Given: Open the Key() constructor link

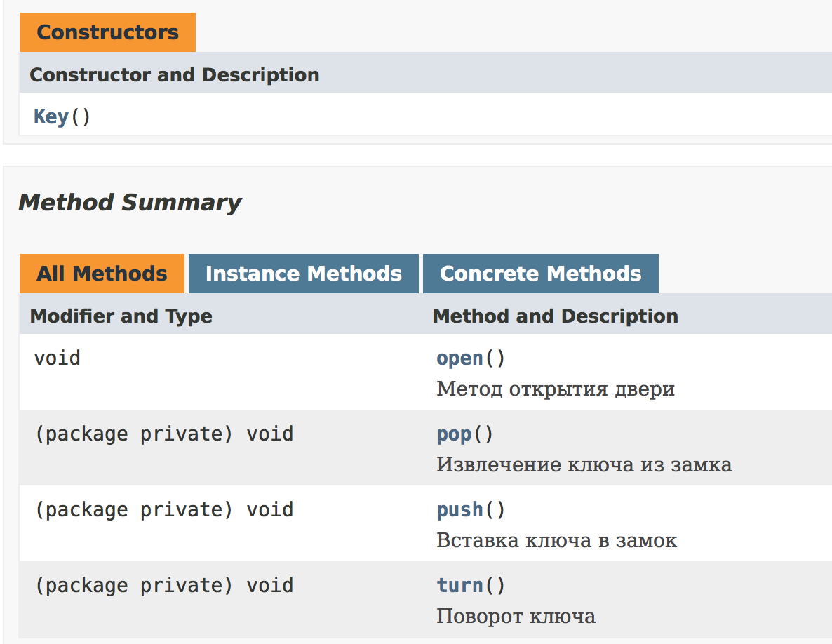Looking at the screenshot, I should (51, 116).
